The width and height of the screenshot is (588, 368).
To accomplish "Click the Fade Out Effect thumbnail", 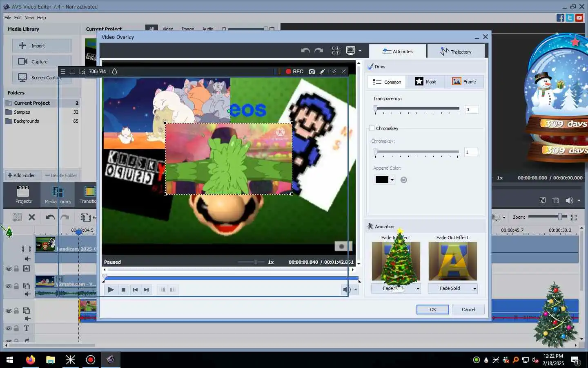I will 452,261.
